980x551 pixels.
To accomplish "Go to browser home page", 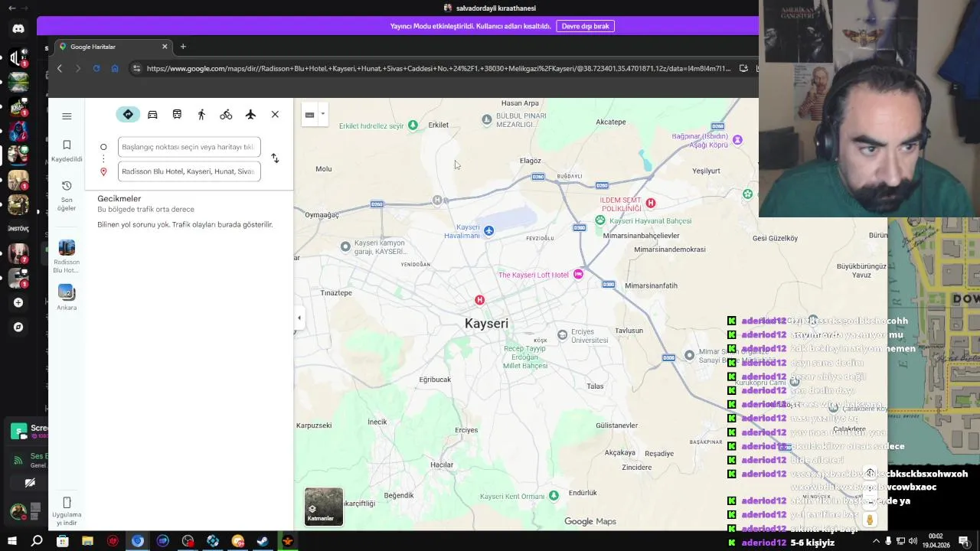I will tap(115, 68).
